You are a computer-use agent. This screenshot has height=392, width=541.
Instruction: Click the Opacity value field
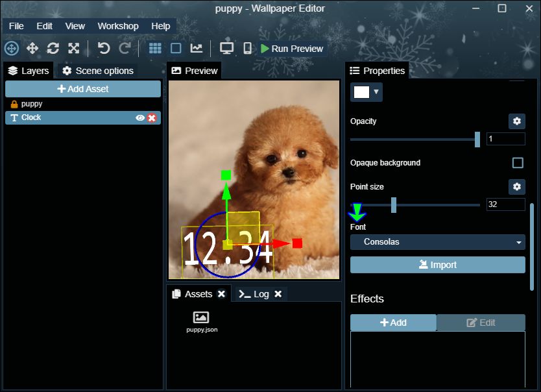(505, 139)
